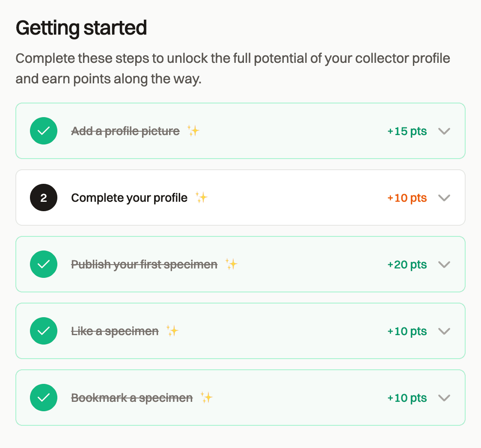
Task: Click the green checkmark on Bookmark a specimen
Action: (44, 397)
